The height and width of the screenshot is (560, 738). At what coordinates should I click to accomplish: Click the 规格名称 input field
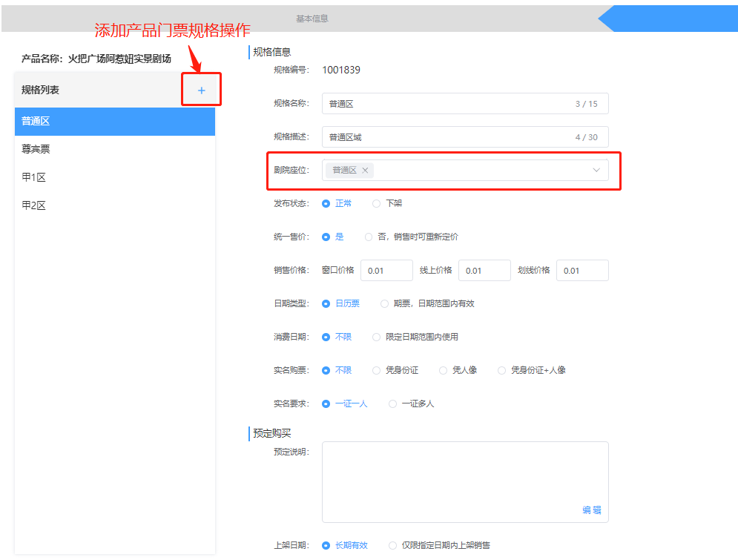point(445,104)
